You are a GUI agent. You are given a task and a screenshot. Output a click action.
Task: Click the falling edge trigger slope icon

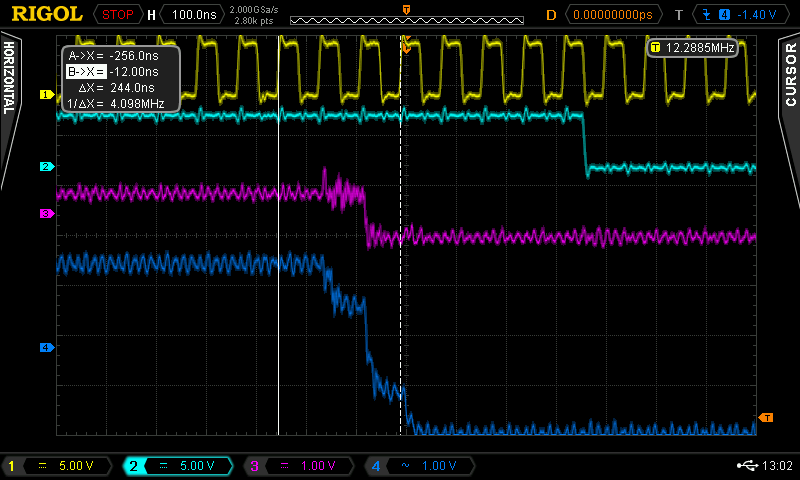pyautogui.click(x=707, y=15)
